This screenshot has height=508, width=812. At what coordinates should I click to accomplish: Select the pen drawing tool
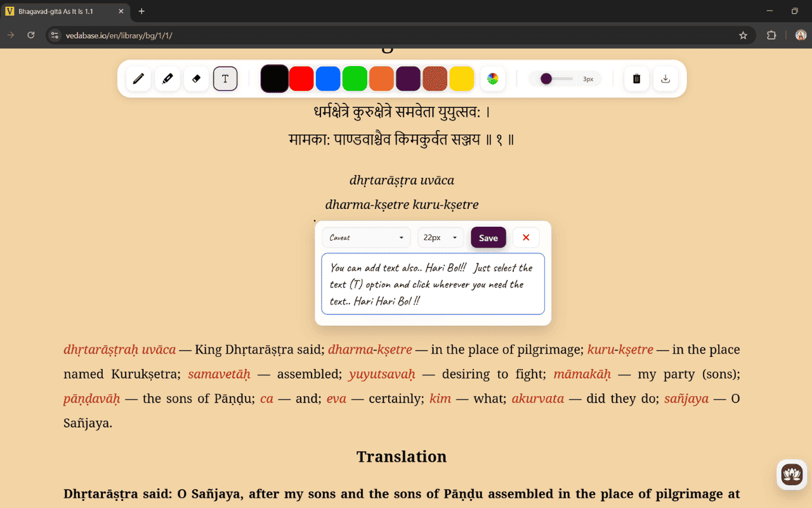click(139, 78)
